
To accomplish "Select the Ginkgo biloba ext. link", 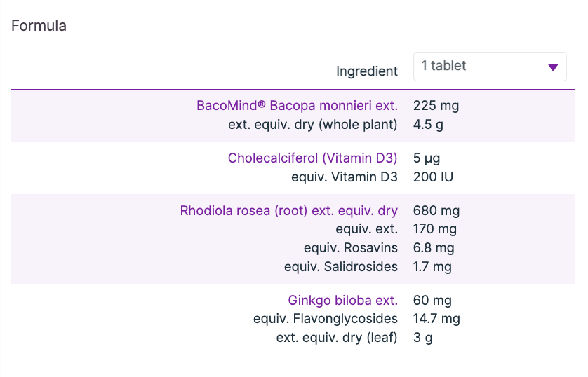I will point(342,301).
